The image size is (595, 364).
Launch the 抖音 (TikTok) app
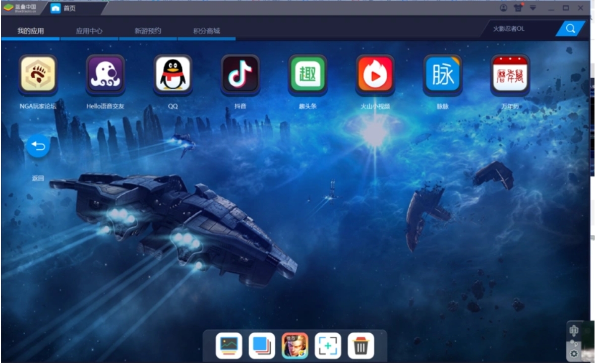click(x=240, y=75)
